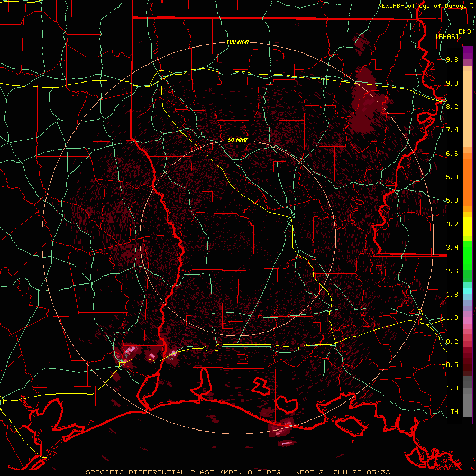Select the 5.8 legend value

coord(452,177)
